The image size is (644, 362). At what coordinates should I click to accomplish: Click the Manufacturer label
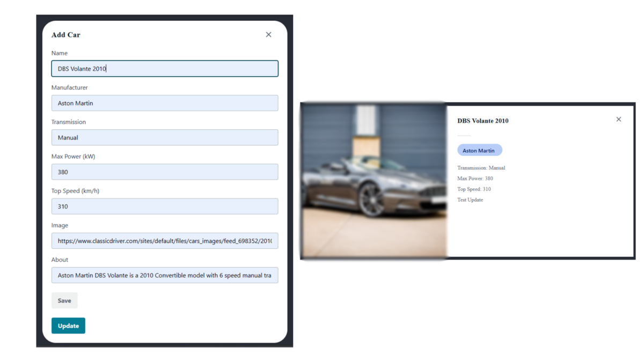point(70,87)
